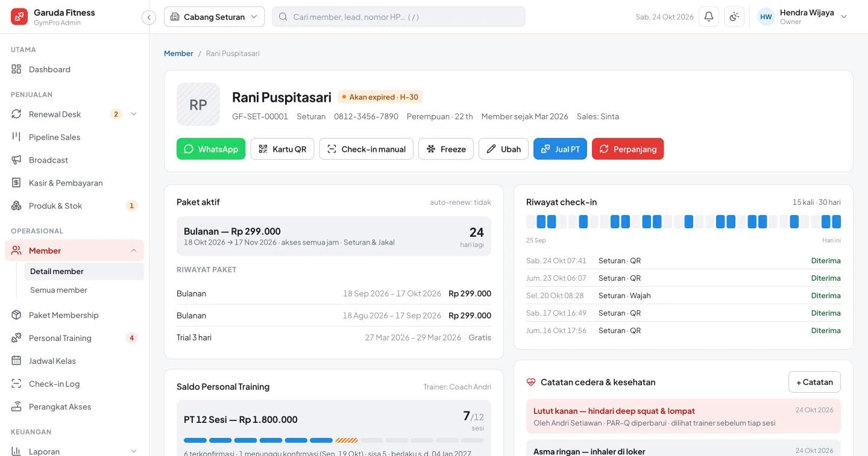Open Detail member in sidebar

[84, 271]
